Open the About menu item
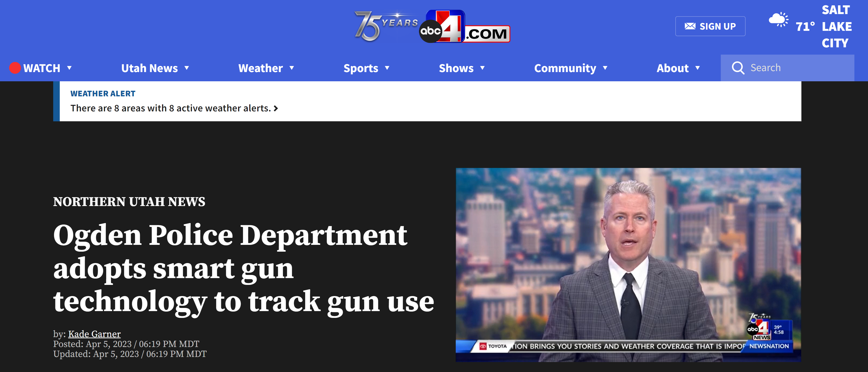This screenshot has width=868, height=372. coord(673,68)
